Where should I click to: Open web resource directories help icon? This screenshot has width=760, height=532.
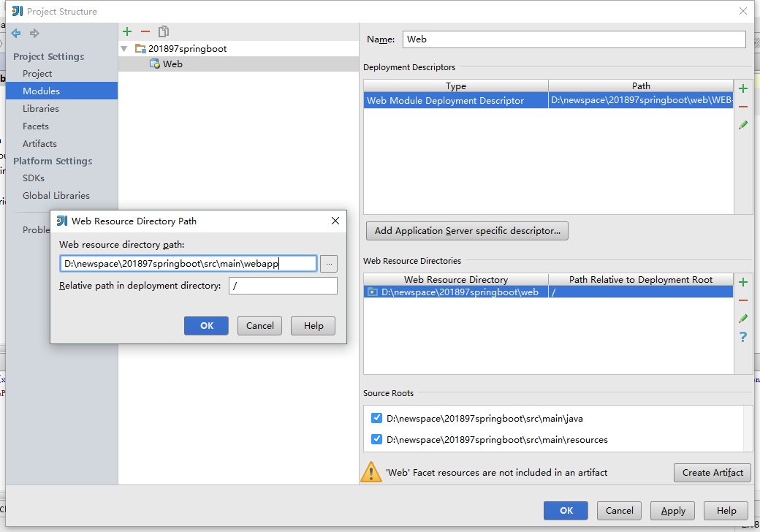[743, 337]
